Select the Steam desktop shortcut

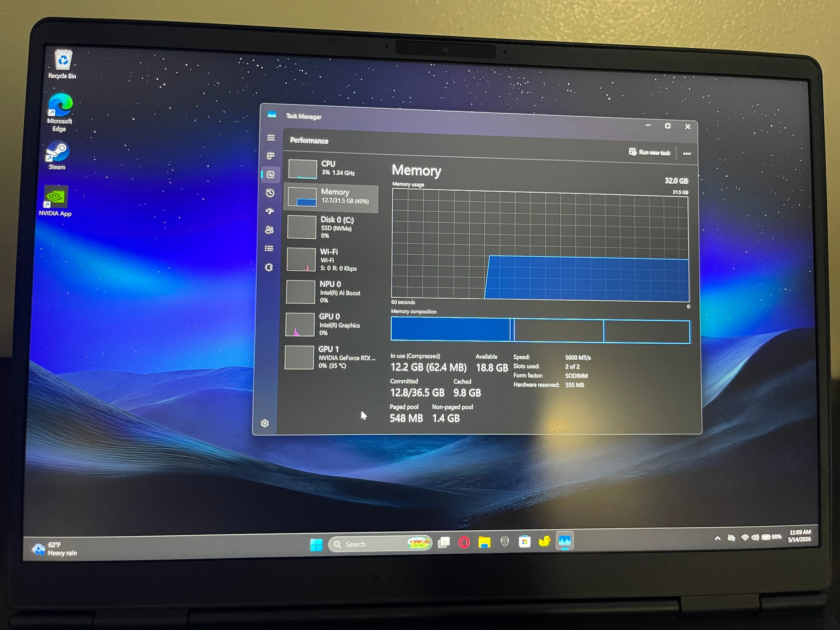pos(57,155)
